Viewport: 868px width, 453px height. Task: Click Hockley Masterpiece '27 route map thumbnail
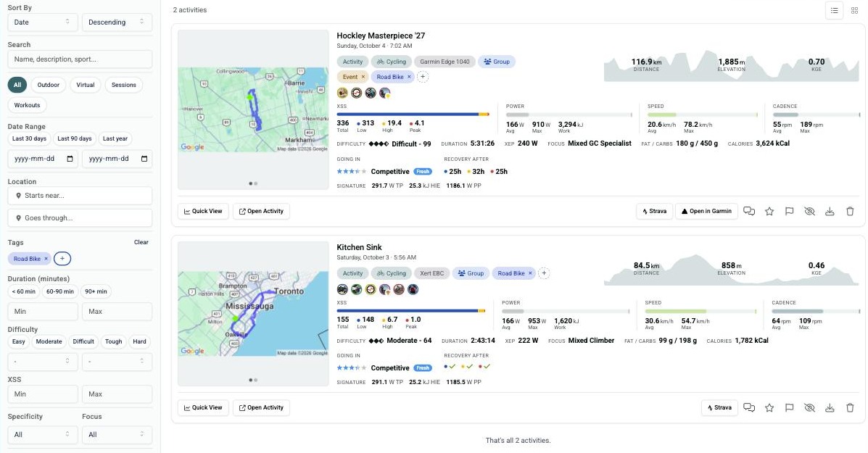(253, 109)
